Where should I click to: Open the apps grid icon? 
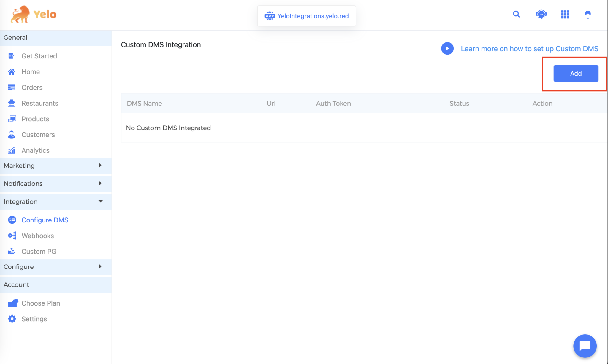click(565, 14)
